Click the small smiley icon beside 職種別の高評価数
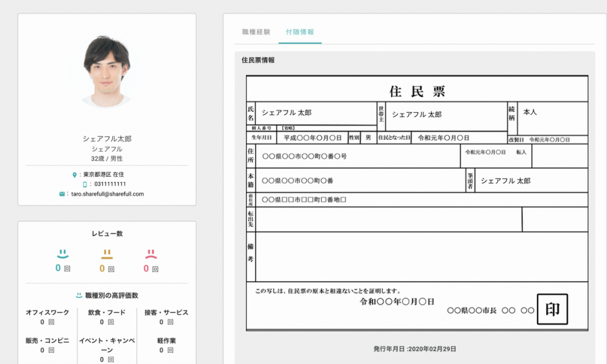The height and width of the screenshot is (364, 607). (79, 295)
